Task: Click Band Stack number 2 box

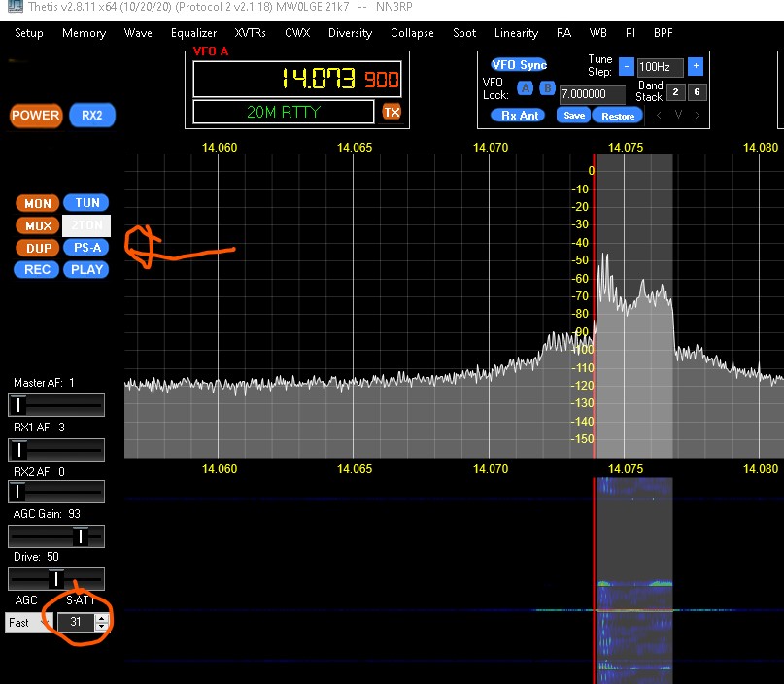Action: (675, 92)
